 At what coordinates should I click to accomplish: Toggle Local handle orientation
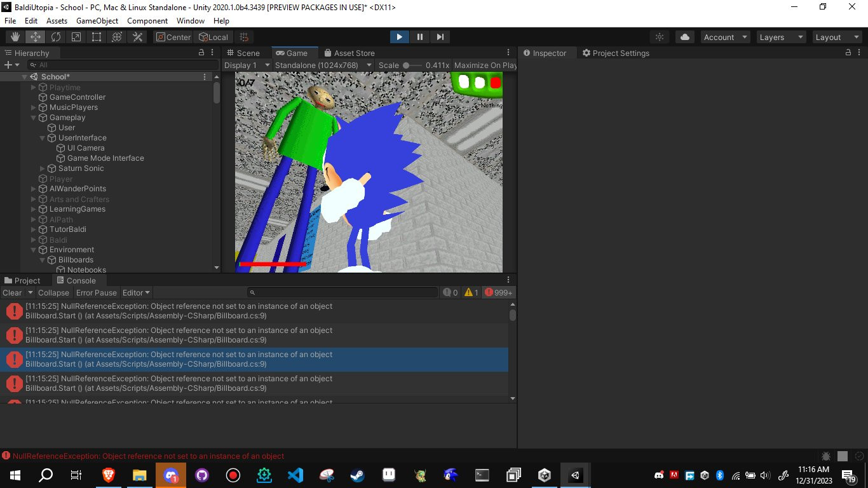pyautogui.click(x=214, y=37)
